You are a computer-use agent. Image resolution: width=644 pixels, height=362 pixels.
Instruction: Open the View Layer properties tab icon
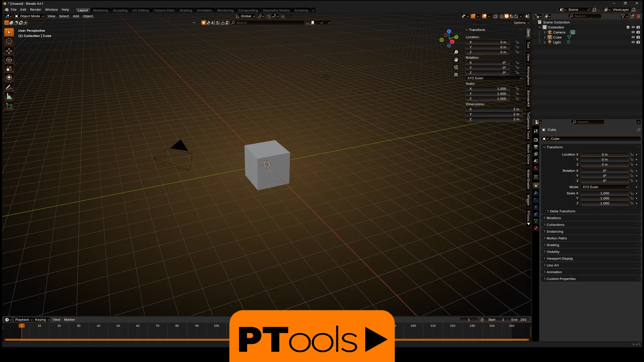[x=536, y=154]
